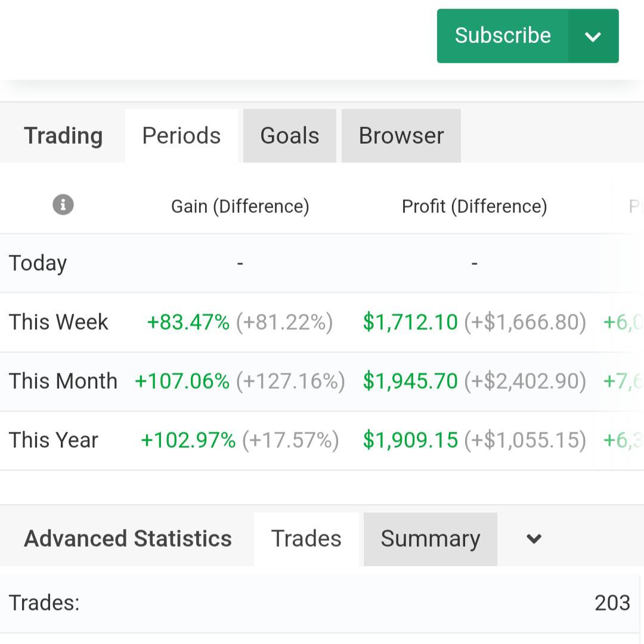Click the info icon in table header
This screenshot has height=644, width=644.
(x=63, y=205)
